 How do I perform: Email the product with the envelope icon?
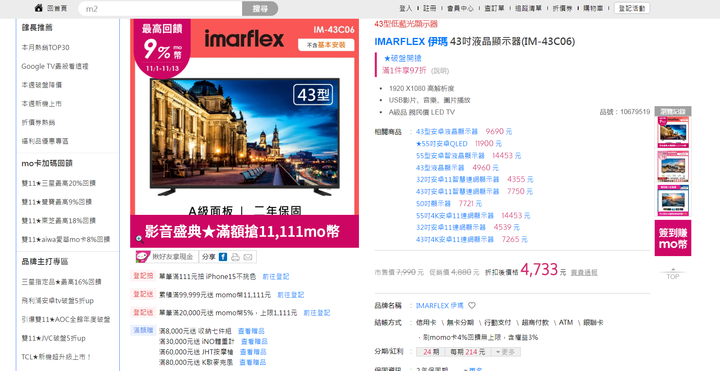coord(248,257)
